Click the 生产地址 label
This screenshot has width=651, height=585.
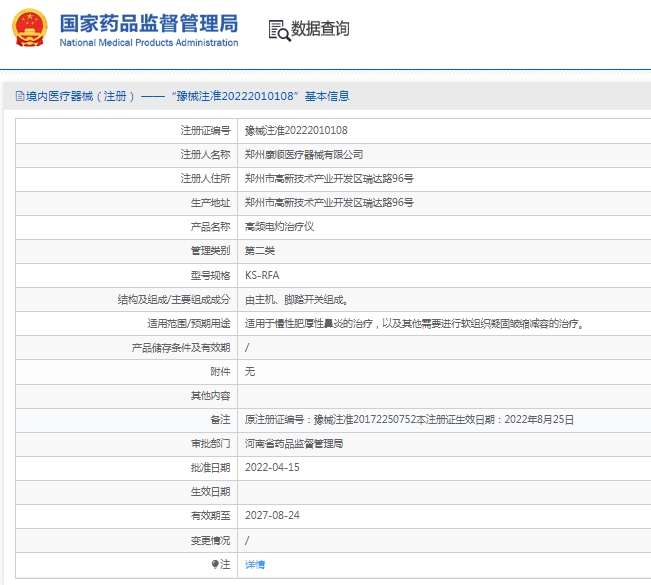[210, 203]
